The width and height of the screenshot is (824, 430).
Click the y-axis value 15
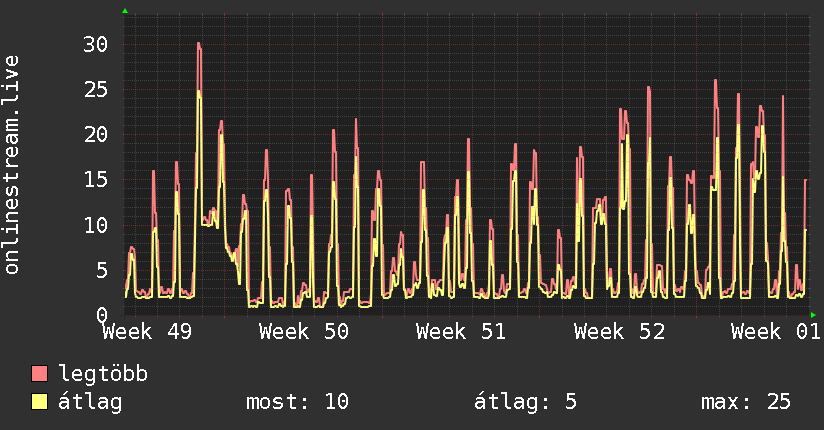click(96, 180)
